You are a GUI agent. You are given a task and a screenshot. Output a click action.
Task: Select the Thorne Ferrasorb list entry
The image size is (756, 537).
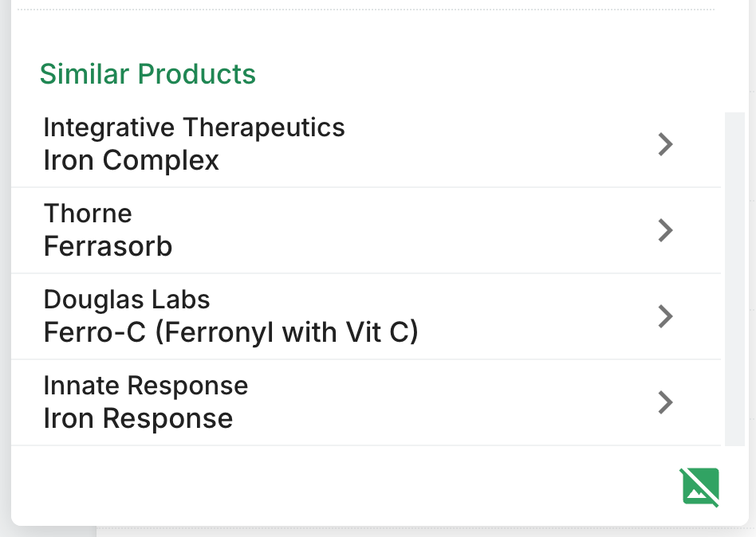pyautogui.click(x=366, y=230)
